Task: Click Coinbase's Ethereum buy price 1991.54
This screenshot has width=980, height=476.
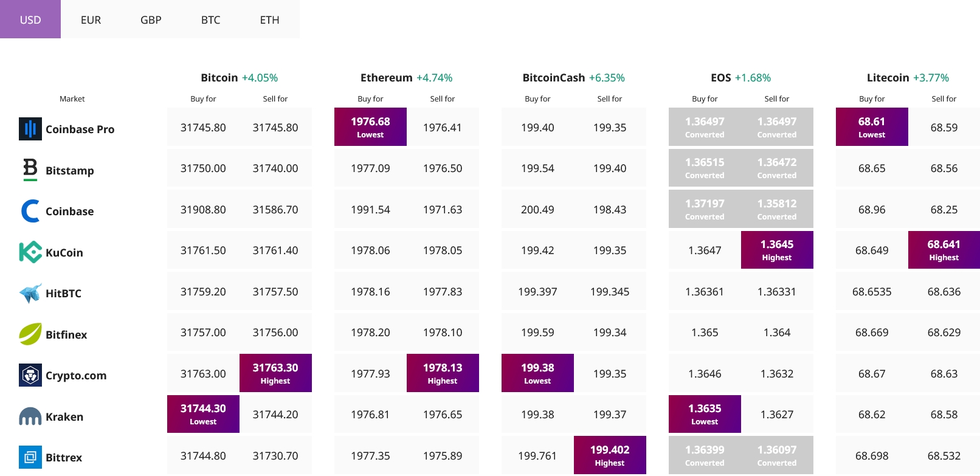Action: pos(370,209)
